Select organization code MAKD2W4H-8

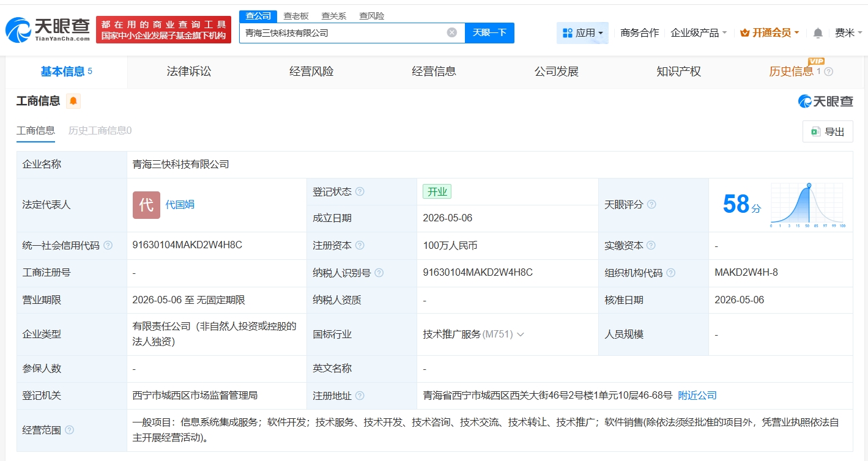click(x=746, y=273)
